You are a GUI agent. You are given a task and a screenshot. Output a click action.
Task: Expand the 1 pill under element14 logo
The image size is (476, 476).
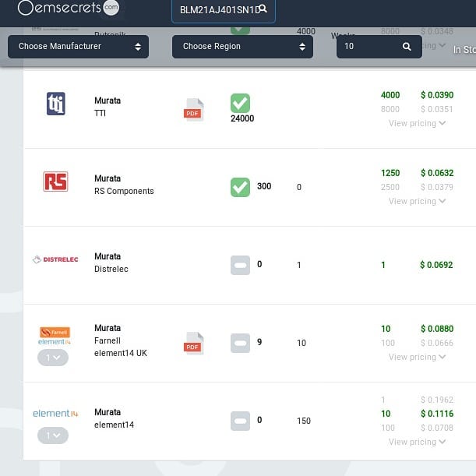(53, 435)
